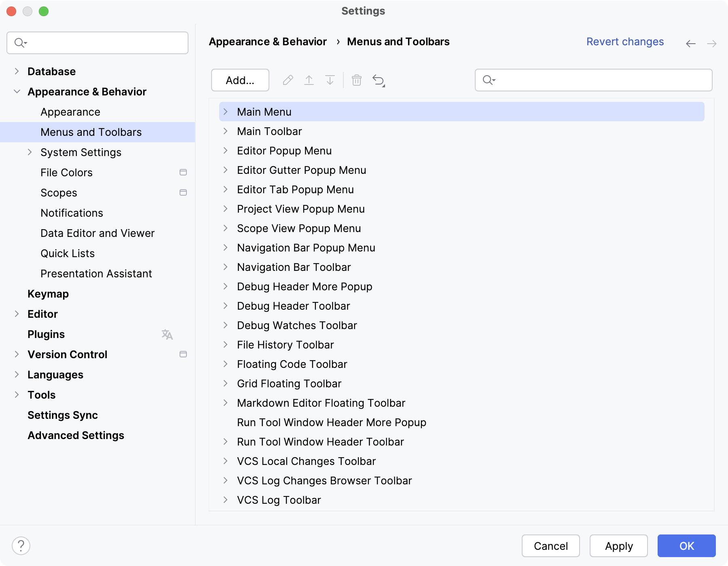
Task: Apply the settings changes
Action: (618, 546)
